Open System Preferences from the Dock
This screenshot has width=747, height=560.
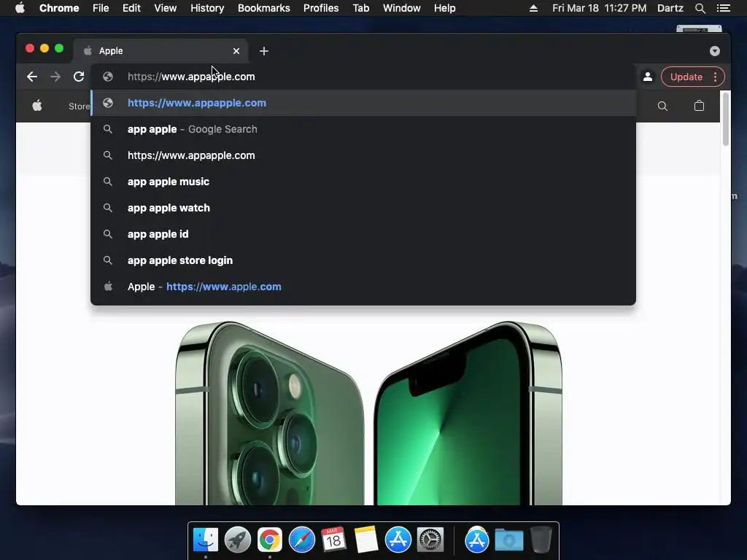pyautogui.click(x=430, y=540)
